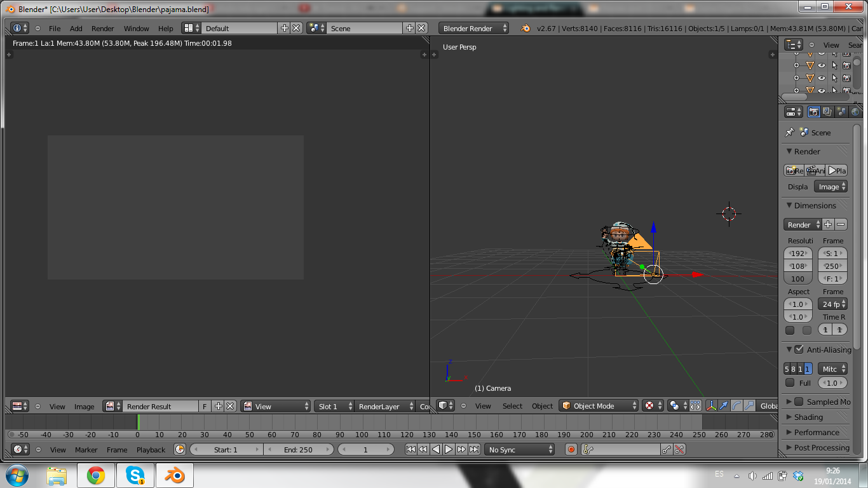This screenshot has height=488, width=868.
Task: Click the Play rendered animation button
Action: (x=837, y=170)
